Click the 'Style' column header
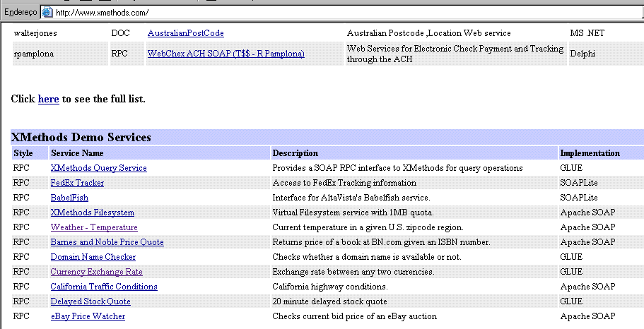 pos(23,153)
